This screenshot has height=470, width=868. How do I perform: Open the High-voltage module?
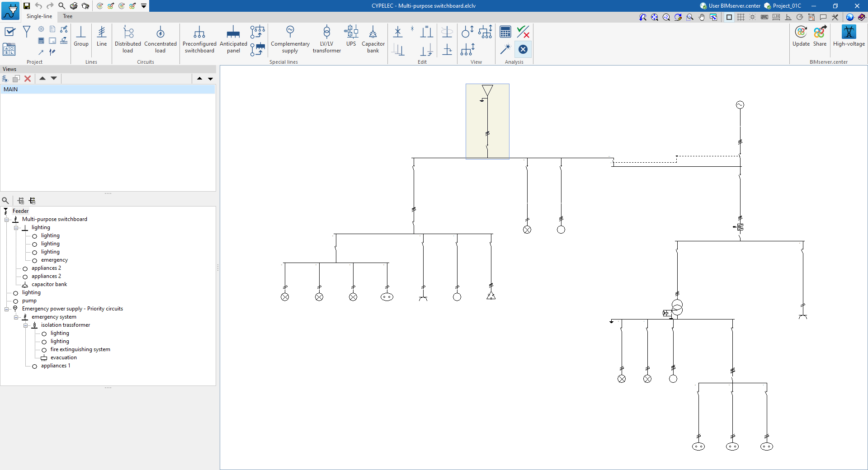849,36
